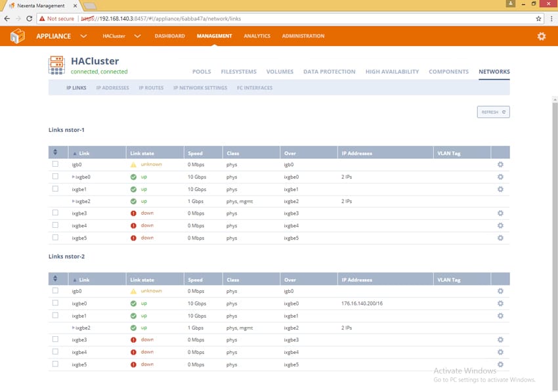
Task: Click red down status icon for nstor-1 ixgbe3
Action: pyautogui.click(x=133, y=213)
